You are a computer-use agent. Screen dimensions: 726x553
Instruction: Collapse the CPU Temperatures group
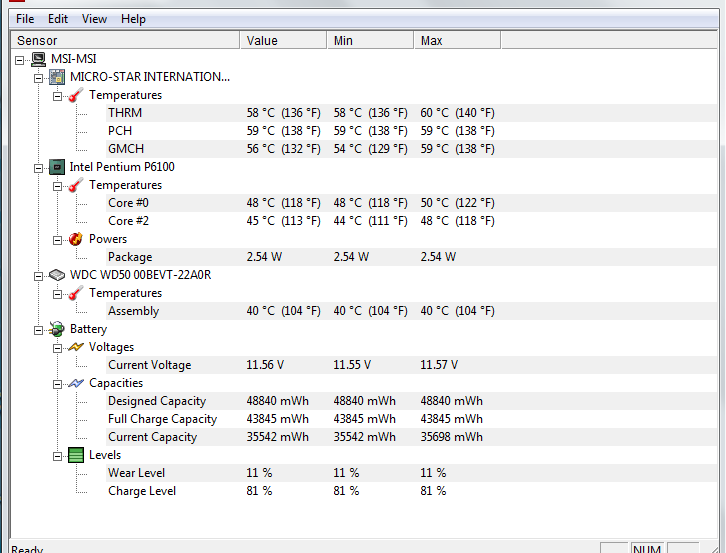(57, 186)
